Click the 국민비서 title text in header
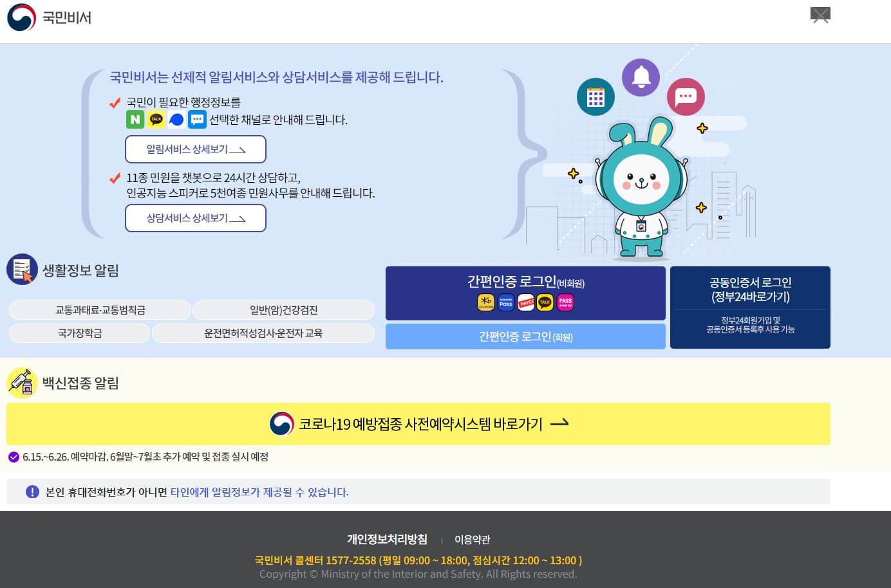The height and width of the screenshot is (588, 891). (67, 18)
